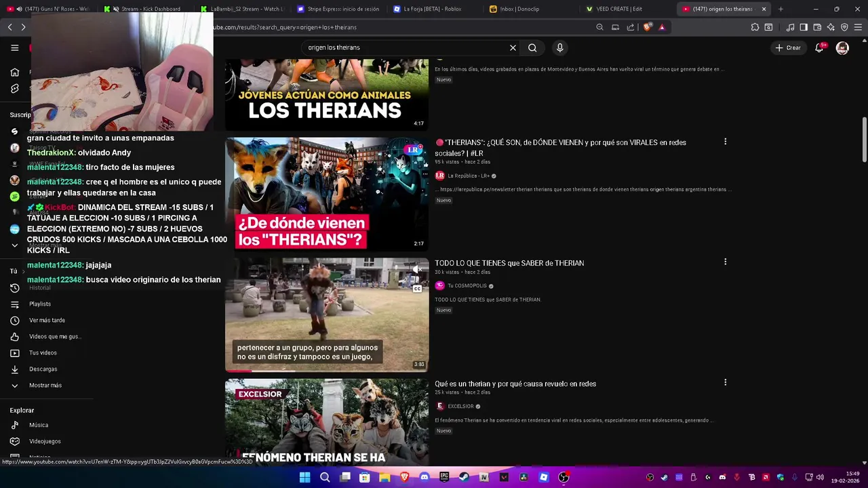Image resolution: width=868 pixels, height=488 pixels.
Task: Click the Brave Rewards triangle icon
Action: 662,27
